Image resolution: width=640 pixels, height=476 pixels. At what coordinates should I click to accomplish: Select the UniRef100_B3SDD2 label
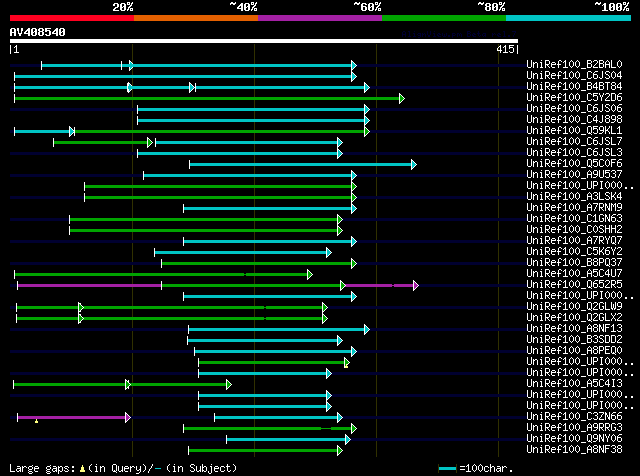point(574,340)
